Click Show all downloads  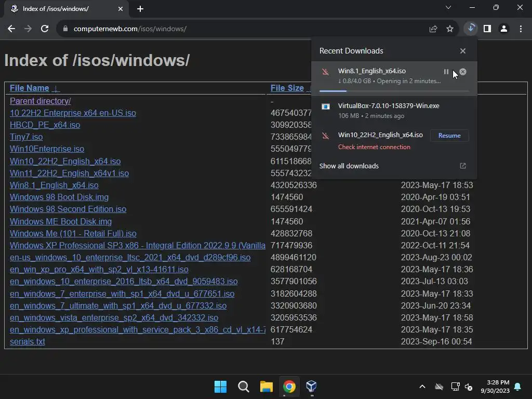pyautogui.click(x=349, y=166)
